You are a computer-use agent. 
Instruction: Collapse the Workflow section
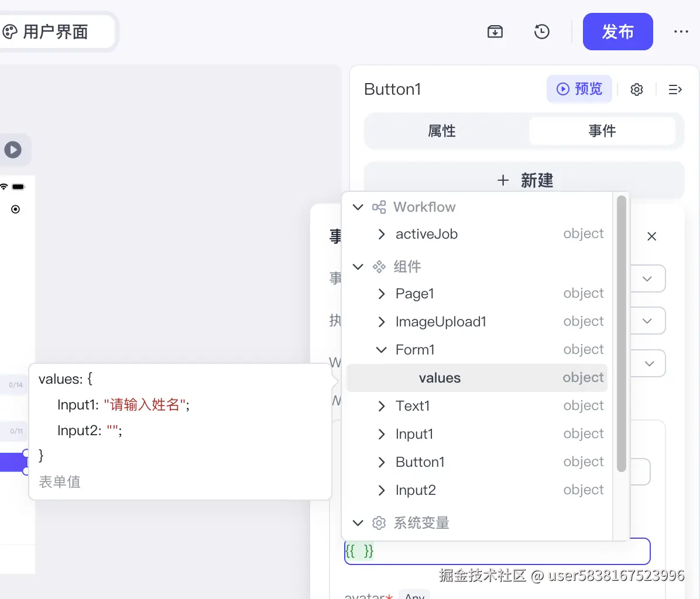pos(358,207)
